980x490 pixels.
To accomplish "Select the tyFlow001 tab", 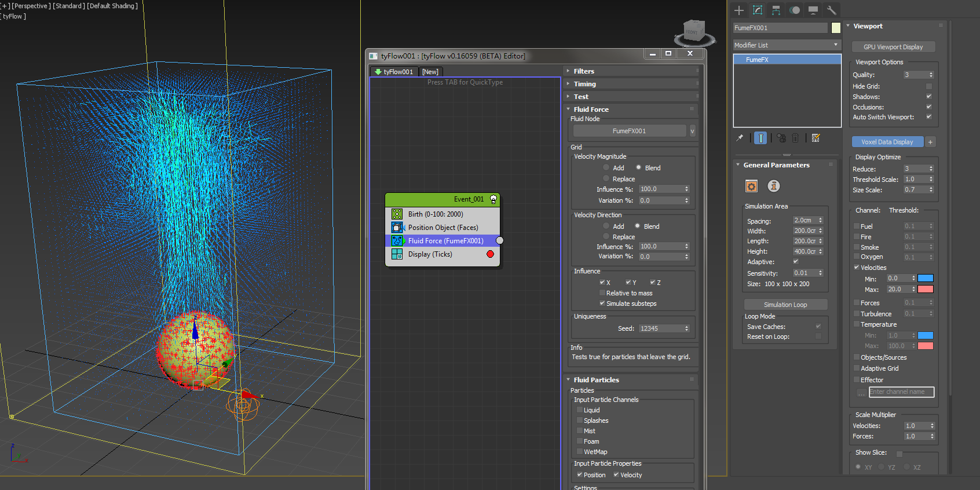I will pos(394,72).
